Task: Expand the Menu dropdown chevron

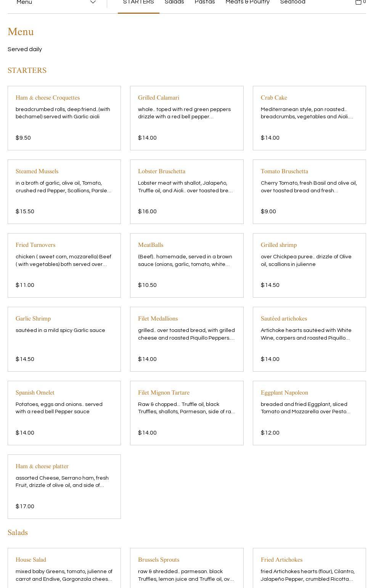Action: coord(93,2)
